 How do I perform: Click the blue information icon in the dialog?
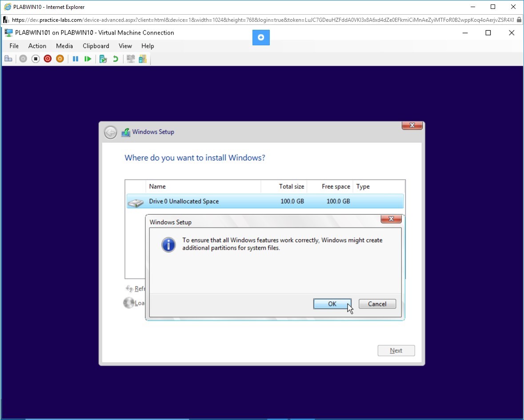coord(168,245)
